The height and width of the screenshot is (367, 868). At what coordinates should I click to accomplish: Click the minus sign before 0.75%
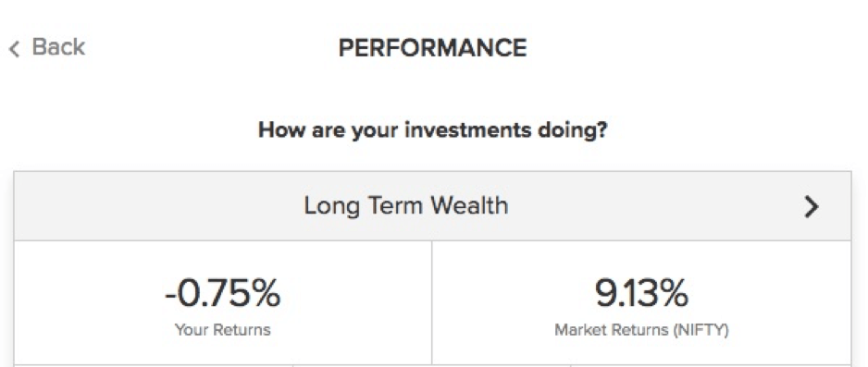pos(170,295)
